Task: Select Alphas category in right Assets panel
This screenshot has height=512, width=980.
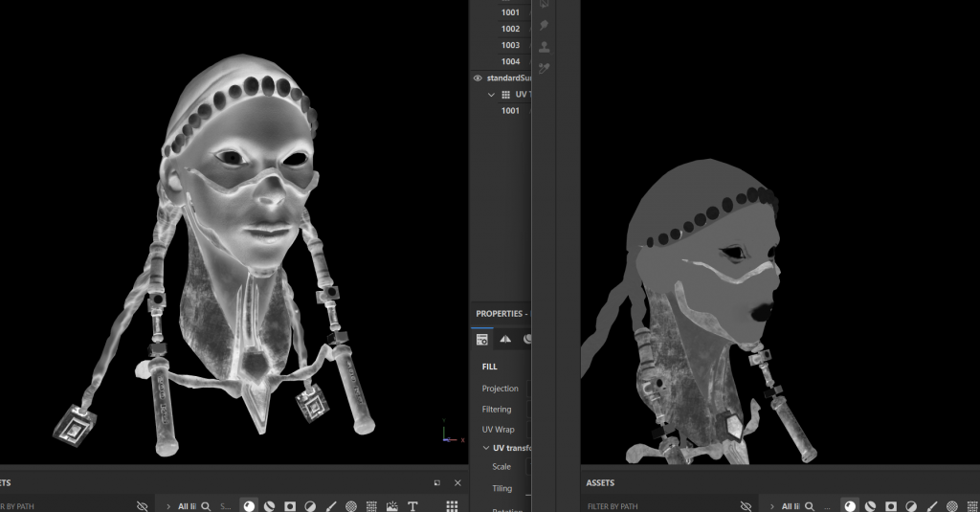Action: (953, 506)
